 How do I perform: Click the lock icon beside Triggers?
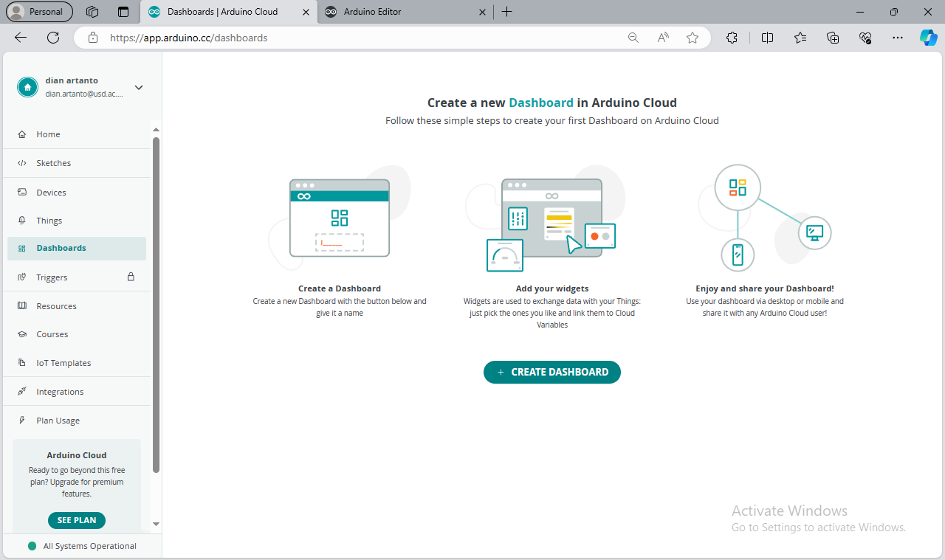point(131,277)
